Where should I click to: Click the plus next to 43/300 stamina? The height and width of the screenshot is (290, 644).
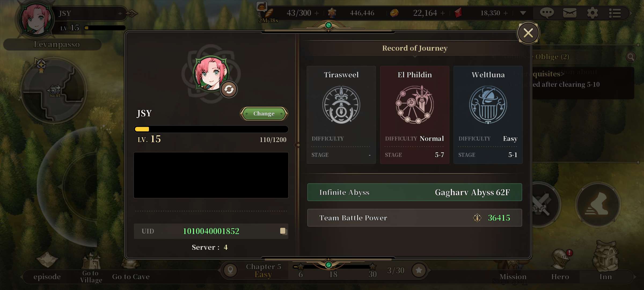click(317, 13)
